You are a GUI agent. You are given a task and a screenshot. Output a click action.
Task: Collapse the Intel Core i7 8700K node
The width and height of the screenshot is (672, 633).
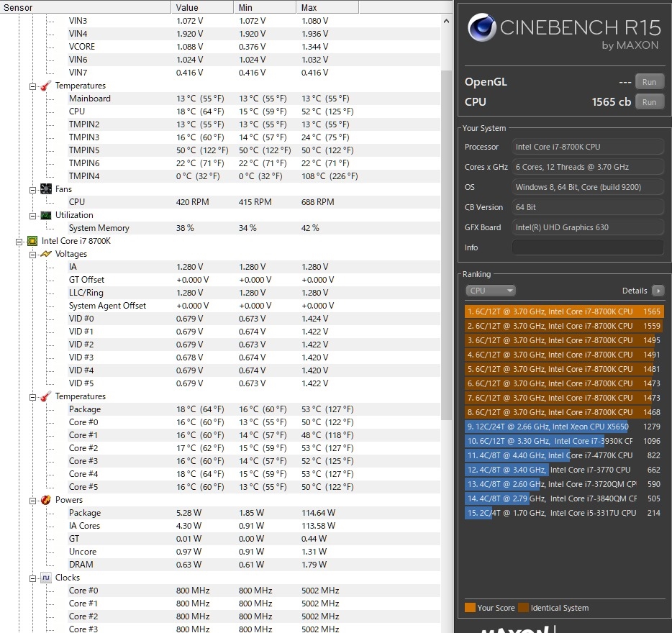(x=19, y=242)
